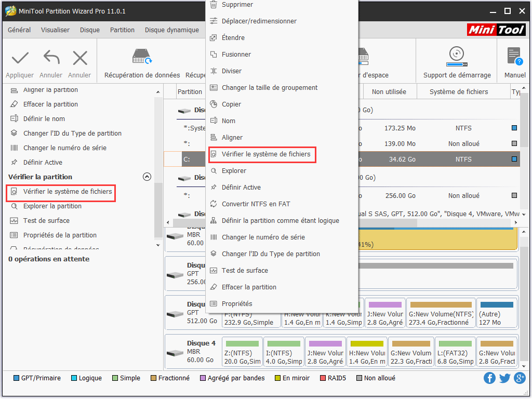The height and width of the screenshot is (399, 532).
Task: Click the MiniTool logo
Action: (x=496, y=30)
